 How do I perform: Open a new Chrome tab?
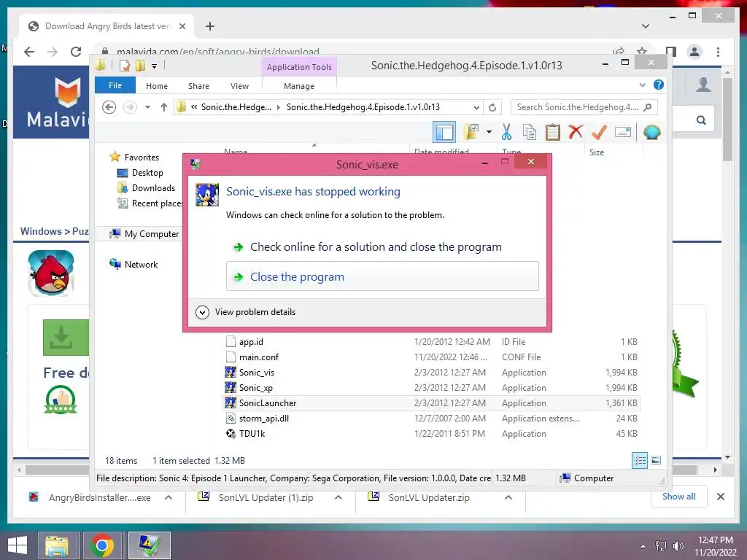coord(210,26)
